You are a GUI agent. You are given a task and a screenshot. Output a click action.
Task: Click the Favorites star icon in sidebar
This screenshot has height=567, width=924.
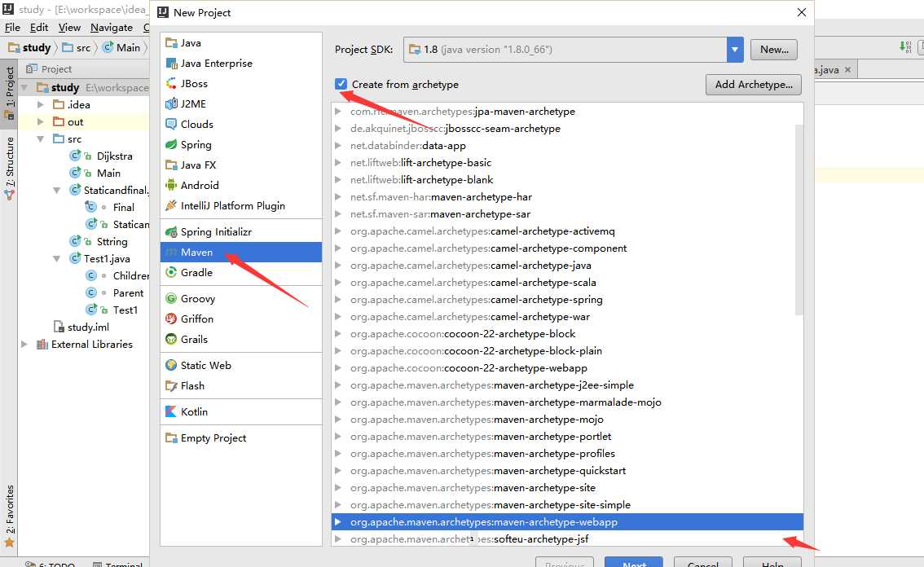tap(10, 543)
